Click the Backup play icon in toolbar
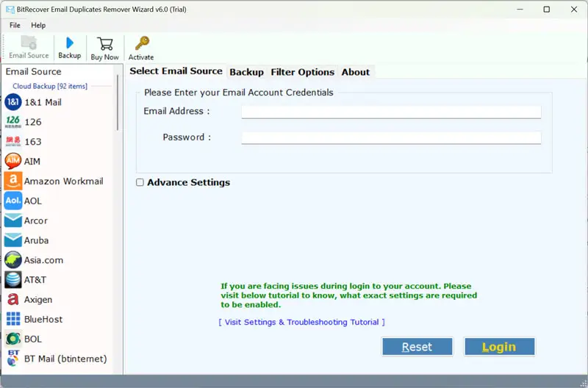588x388 pixels. (69, 43)
